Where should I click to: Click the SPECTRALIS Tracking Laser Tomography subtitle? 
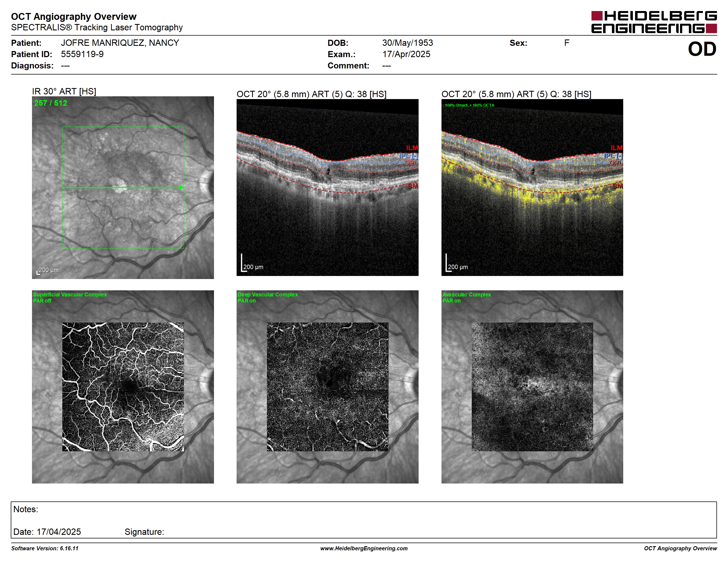pos(97,27)
